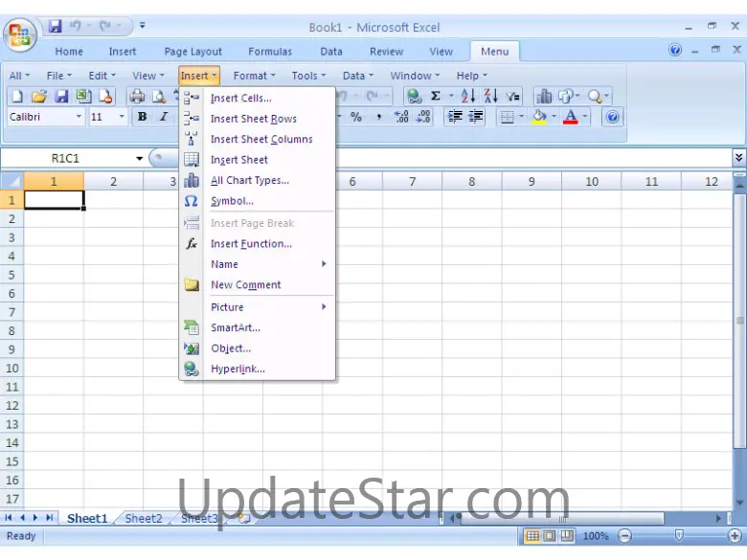Switch to Page Layout view icon
Viewport: 747px width, 560px height.
pos(550,536)
